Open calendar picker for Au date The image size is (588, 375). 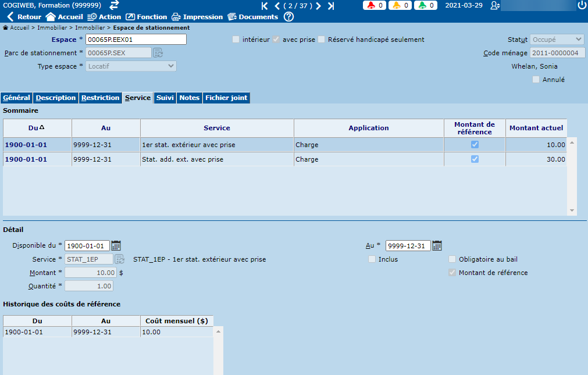(437, 245)
